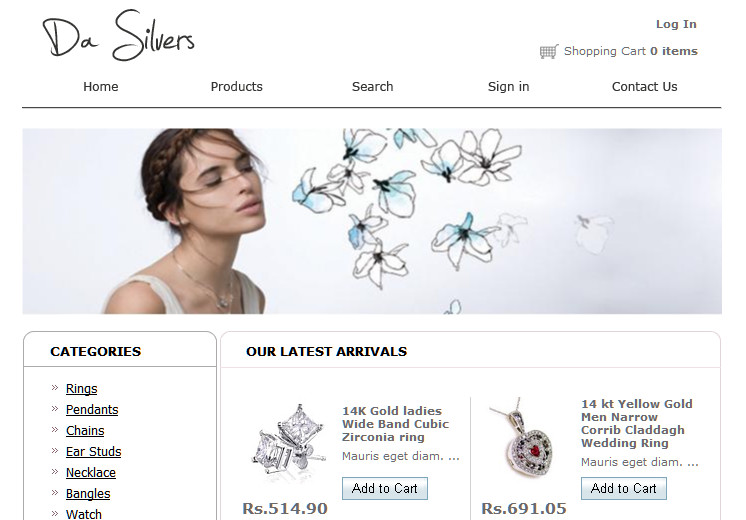Open the Products menu item
Image resolution: width=746 pixels, height=520 pixels.
coord(236,87)
